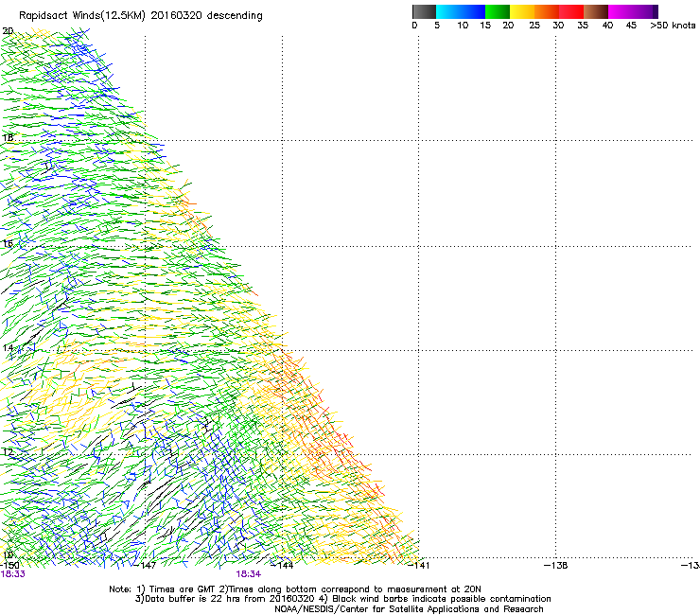Select the gray 0-5 knots color band

[424, 11]
